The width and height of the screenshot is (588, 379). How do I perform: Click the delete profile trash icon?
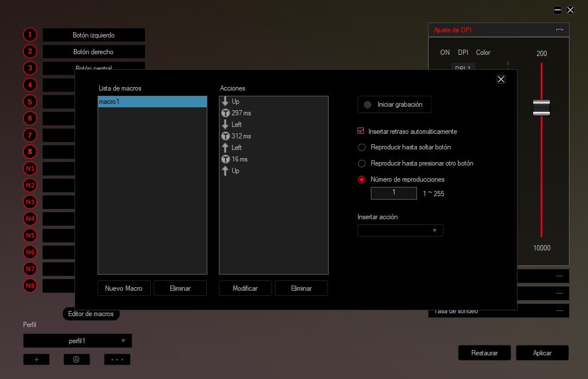76,359
